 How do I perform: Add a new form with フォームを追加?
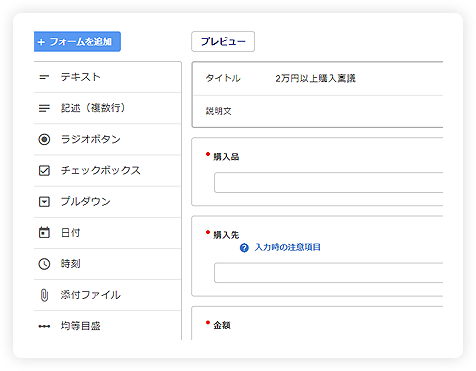pos(77,42)
